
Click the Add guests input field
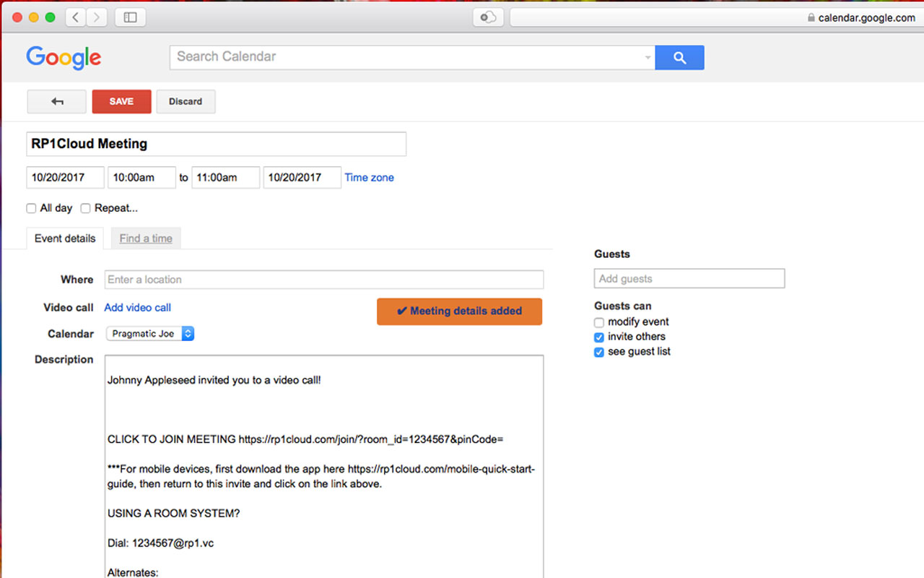[x=689, y=278]
